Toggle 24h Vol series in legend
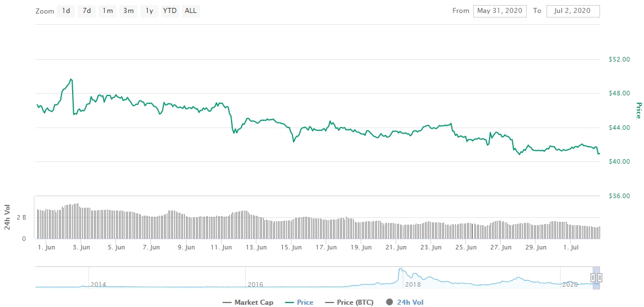644x307 pixels. (405, 302)
